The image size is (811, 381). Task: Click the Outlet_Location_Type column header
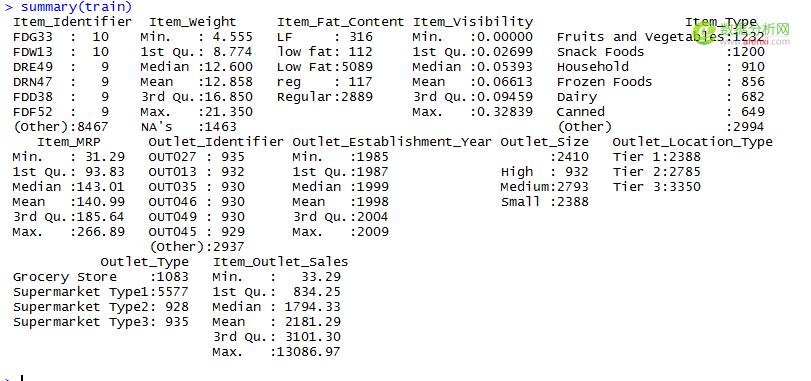point(693,142)
